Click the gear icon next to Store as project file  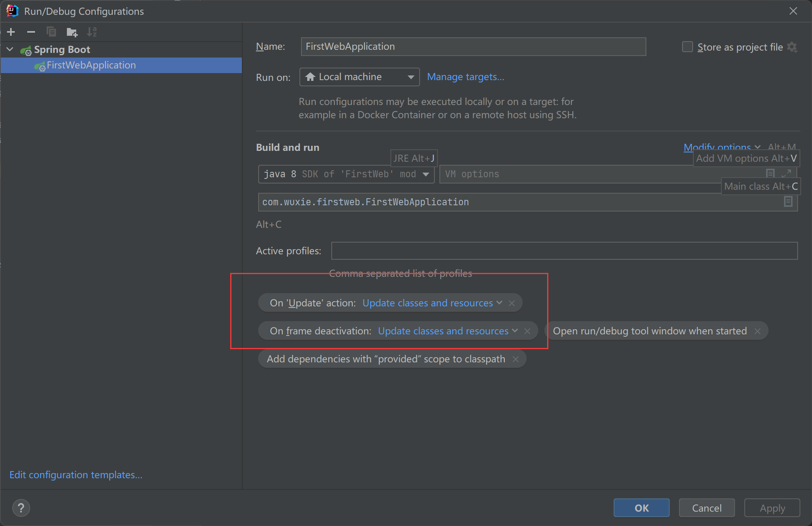point(792,47)
